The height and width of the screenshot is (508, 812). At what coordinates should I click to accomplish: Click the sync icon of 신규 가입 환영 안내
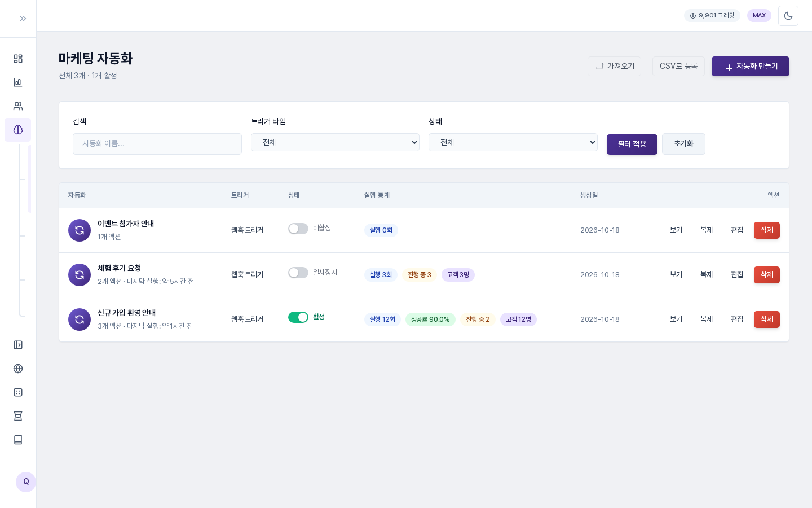click(80, 319)
